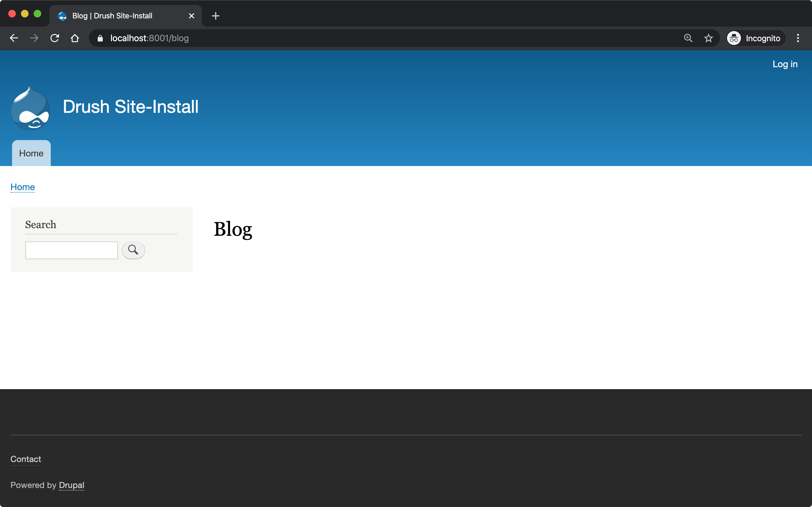Click the browser back arrow
This screenshot has height=507, width=812.
[14, 38]
